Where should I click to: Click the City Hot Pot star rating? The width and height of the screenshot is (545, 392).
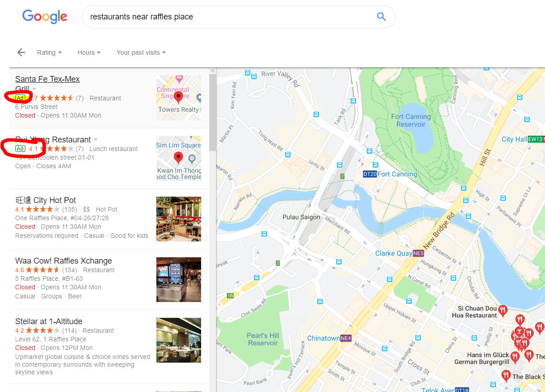click(42, 209)
